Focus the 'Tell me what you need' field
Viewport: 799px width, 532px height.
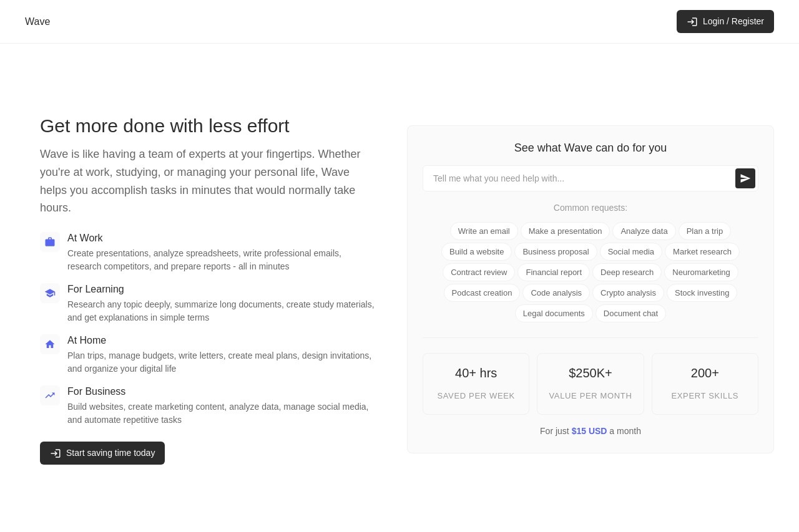[579, 178]
